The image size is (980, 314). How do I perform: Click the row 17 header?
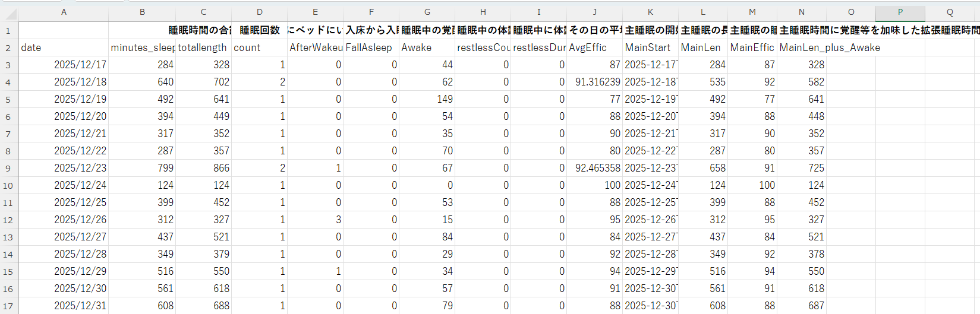pyautogui.click(x=8, y=306)
